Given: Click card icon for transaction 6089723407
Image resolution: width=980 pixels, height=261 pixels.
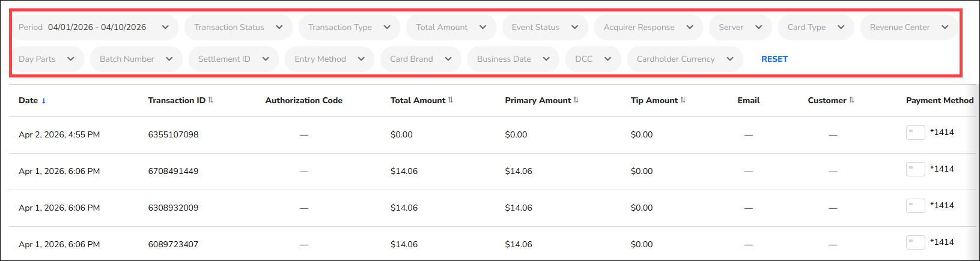Looking at the screenshot, I should [915, 242].
